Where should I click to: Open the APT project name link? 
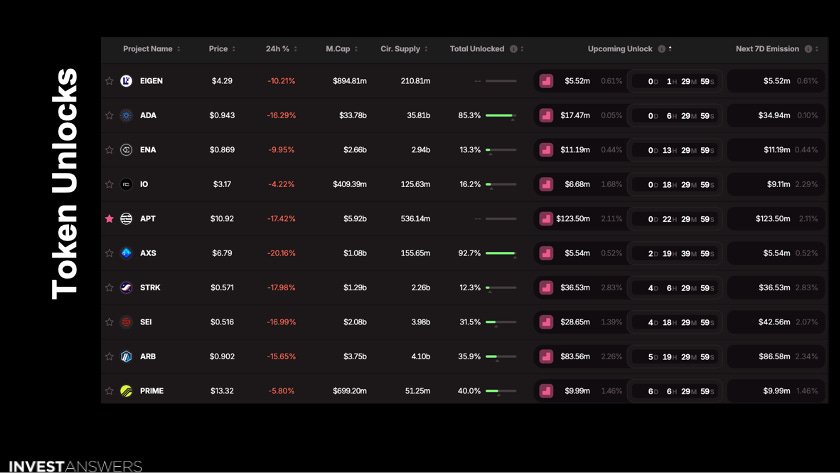click(148, 219)
